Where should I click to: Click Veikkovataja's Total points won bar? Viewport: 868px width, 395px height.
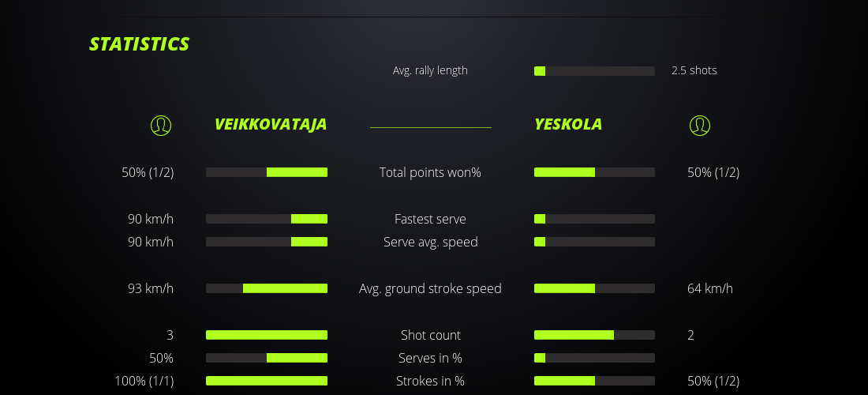[267, 172]
